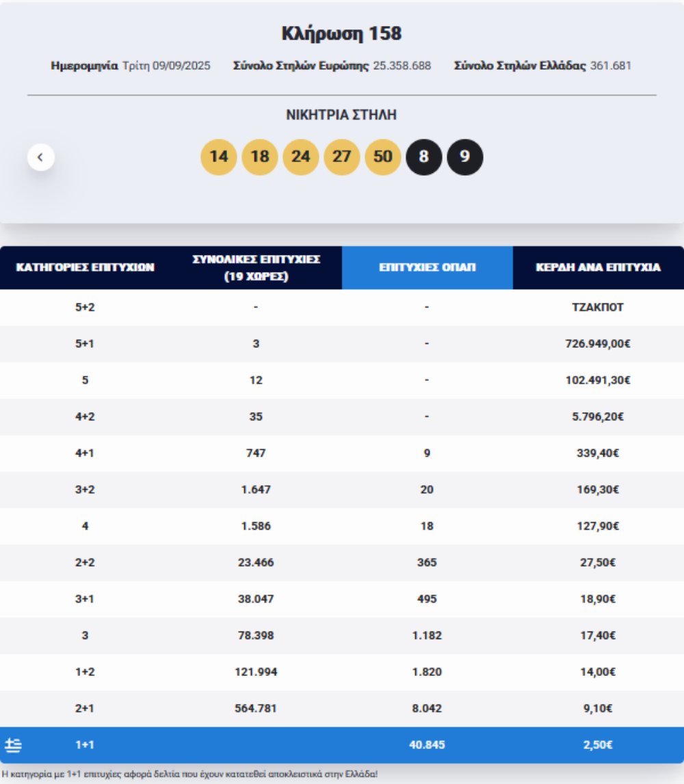This screenshot has height=784, width=684.
Task: Click the 3+2 category cell
Action: (85, 490)
